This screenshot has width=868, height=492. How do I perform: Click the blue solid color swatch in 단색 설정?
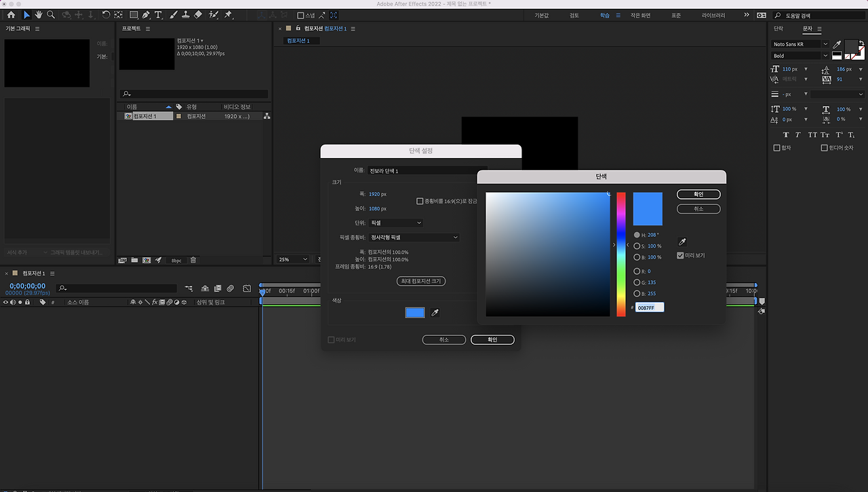415,312
